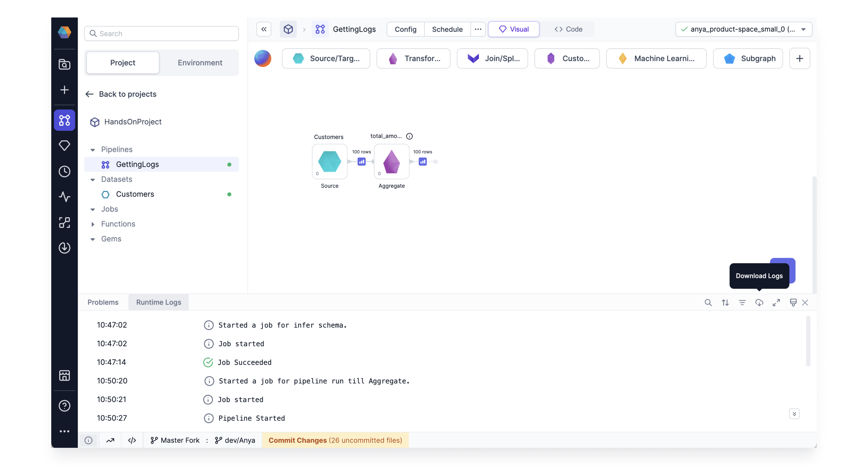The image size is (868, 465).
Task: Click the Customers dataset in the project tree
Action: 135,194
